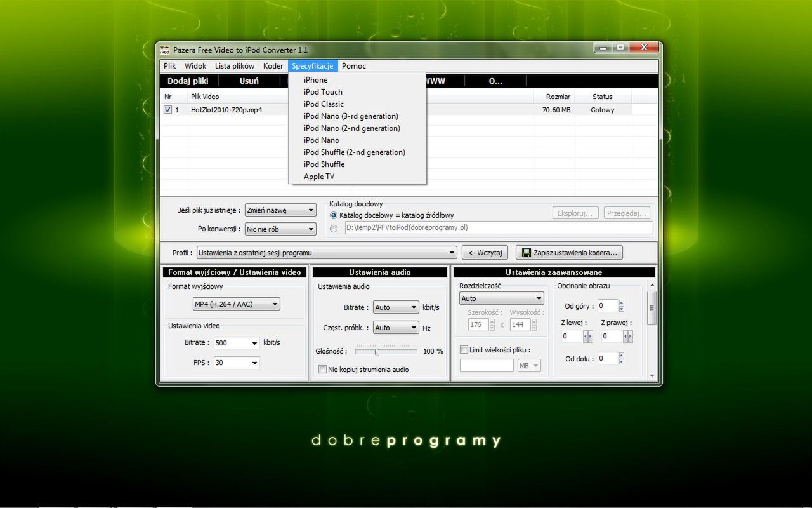Viewport: 812px width, 508px height.
Task: Choose iPod Touch specification
Action: click(357, 92)
